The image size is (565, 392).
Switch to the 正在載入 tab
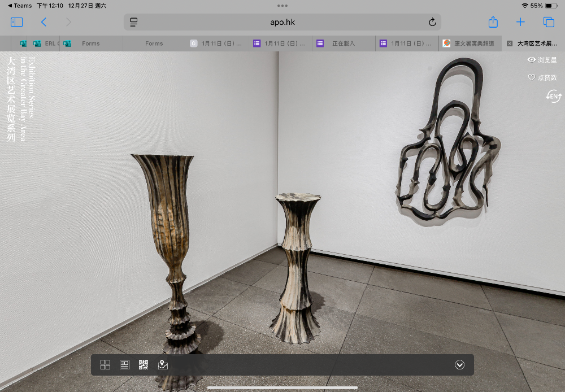point(343,43)
